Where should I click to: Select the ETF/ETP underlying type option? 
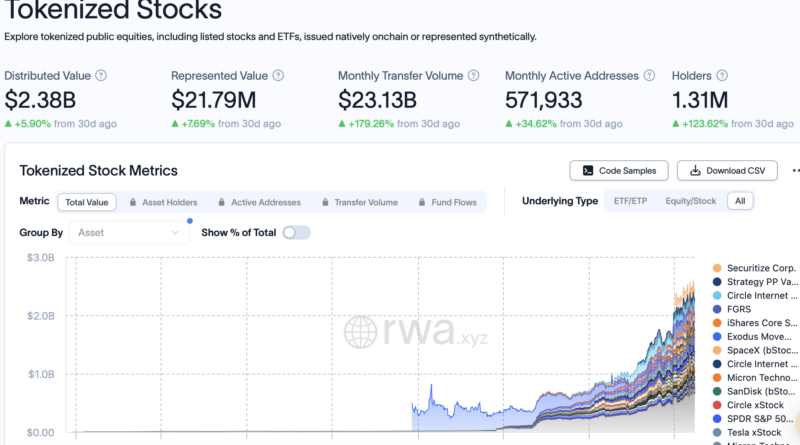coord(630,201)
